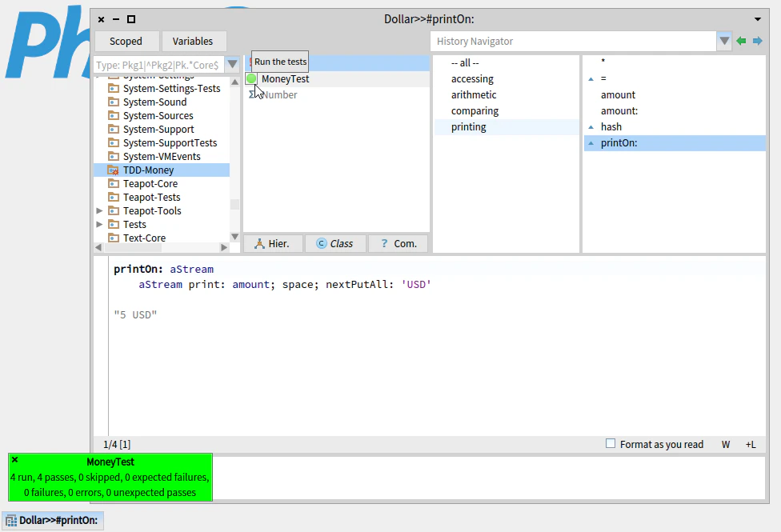The image size is (781, 532).
Task: Click Dollar>>#printOn: in the taskbar
Action: pyautogui.click(x=53, y=521)
